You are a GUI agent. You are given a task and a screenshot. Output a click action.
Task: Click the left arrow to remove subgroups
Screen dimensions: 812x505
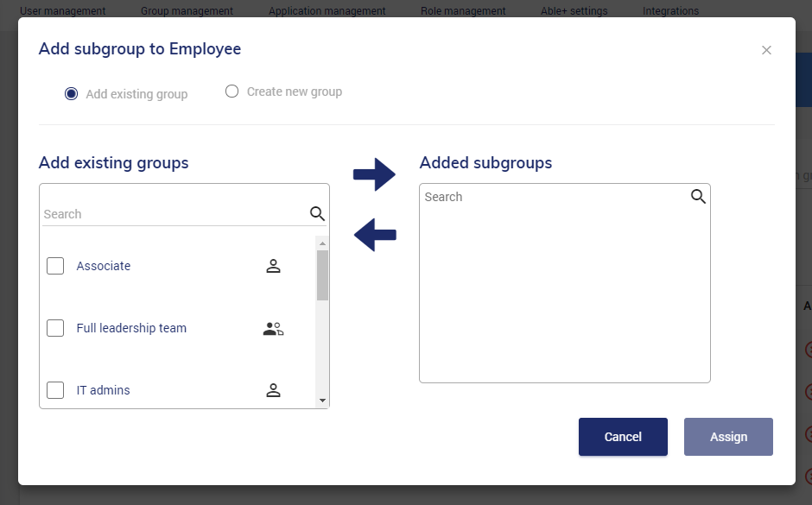click(375, 234)
